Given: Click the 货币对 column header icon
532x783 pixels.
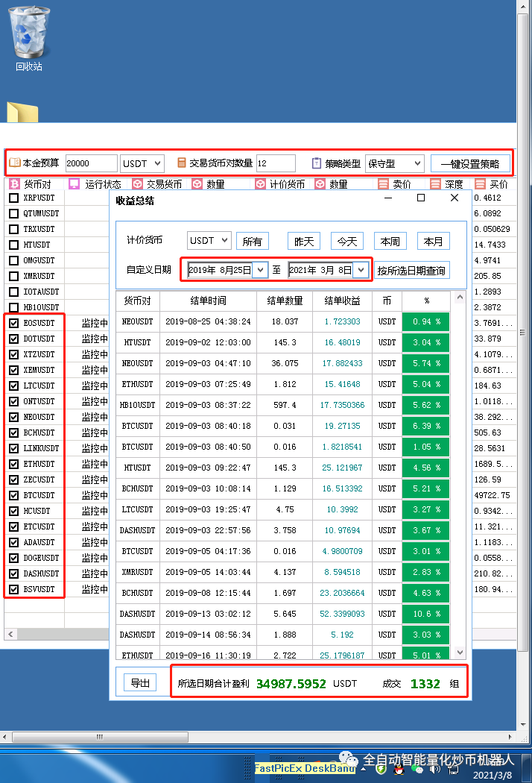Looking at the screenshot, I should pyautogui.click(x=14, y=184).
